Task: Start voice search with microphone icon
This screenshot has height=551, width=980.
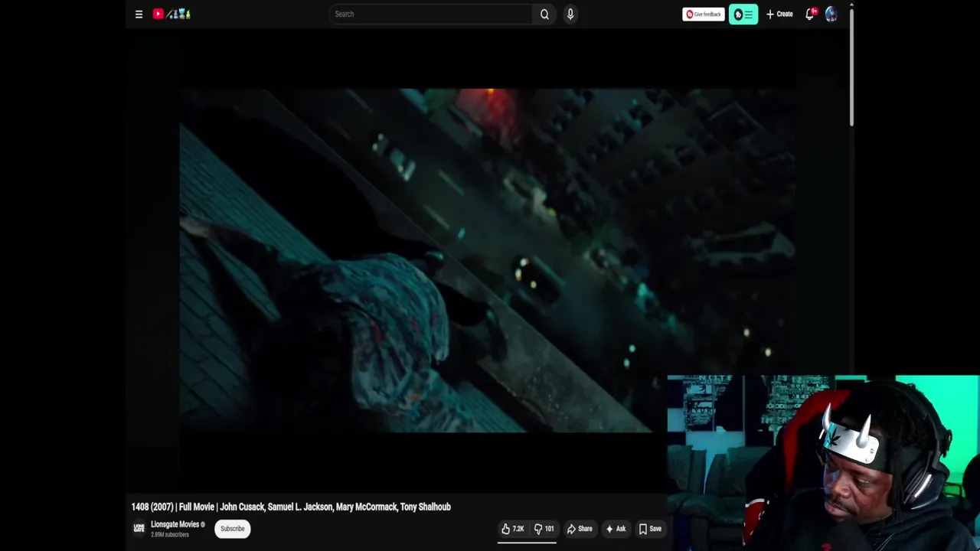Action: point(570,14)
